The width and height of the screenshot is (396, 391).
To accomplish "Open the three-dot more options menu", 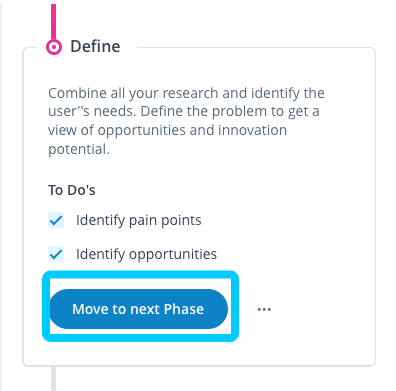I will (264, 309).
